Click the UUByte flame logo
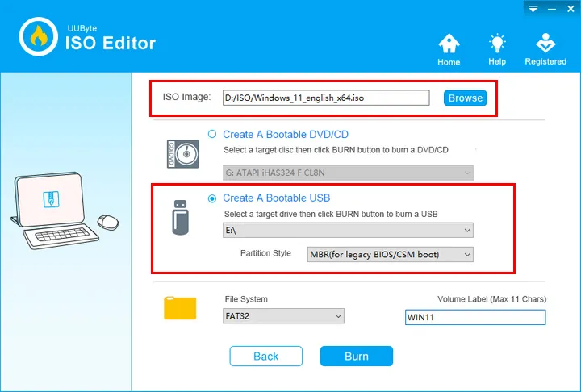This screenshot has width=581, height=392. coord(38,36)
